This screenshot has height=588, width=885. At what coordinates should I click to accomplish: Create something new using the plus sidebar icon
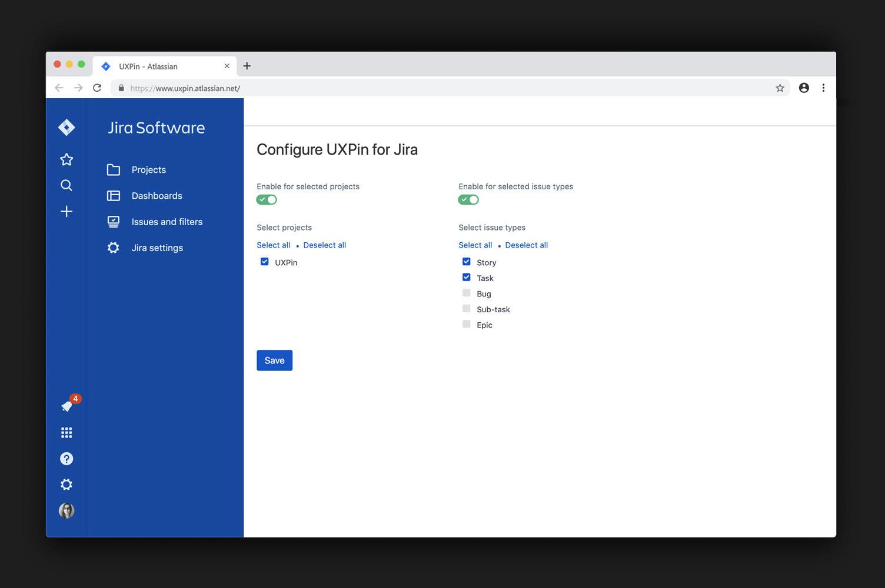[66, 211]
